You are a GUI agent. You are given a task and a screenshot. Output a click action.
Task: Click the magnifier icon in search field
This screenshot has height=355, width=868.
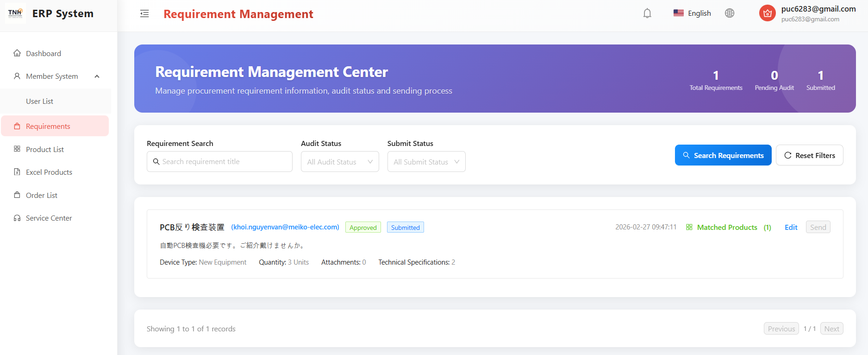[156, 162]
